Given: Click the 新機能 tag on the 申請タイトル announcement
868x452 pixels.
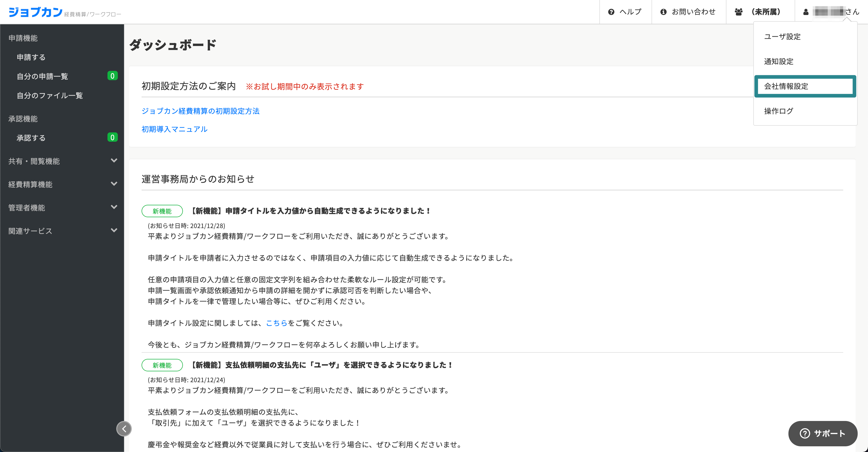Looking at the screenshot, I should [x=162, y=211].
